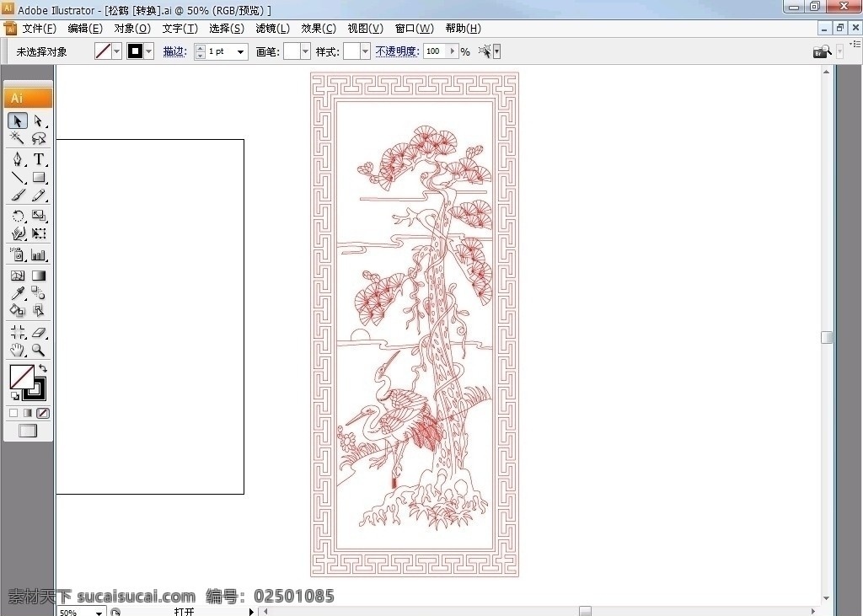Select the Warp tool
The width and height of the screenshot is (863, 616).
tap(17, 233)
